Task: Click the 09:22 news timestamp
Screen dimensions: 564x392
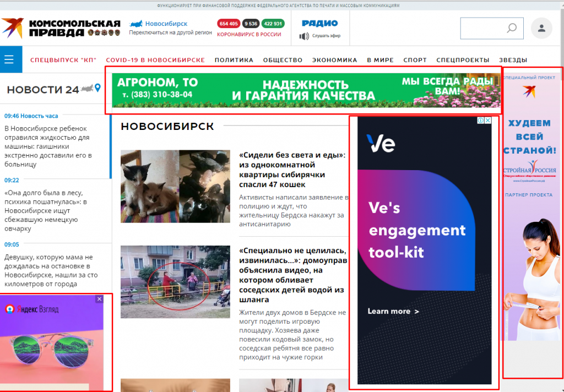Action: [12, 180]
